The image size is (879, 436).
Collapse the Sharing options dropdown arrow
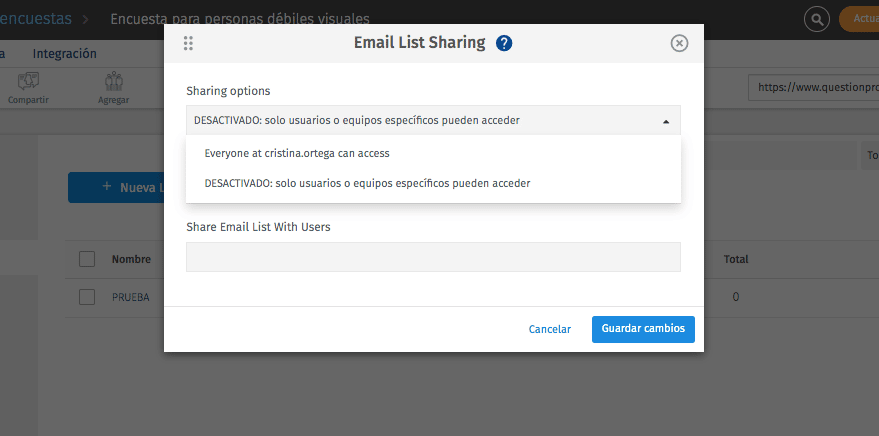tap(666, 121)
